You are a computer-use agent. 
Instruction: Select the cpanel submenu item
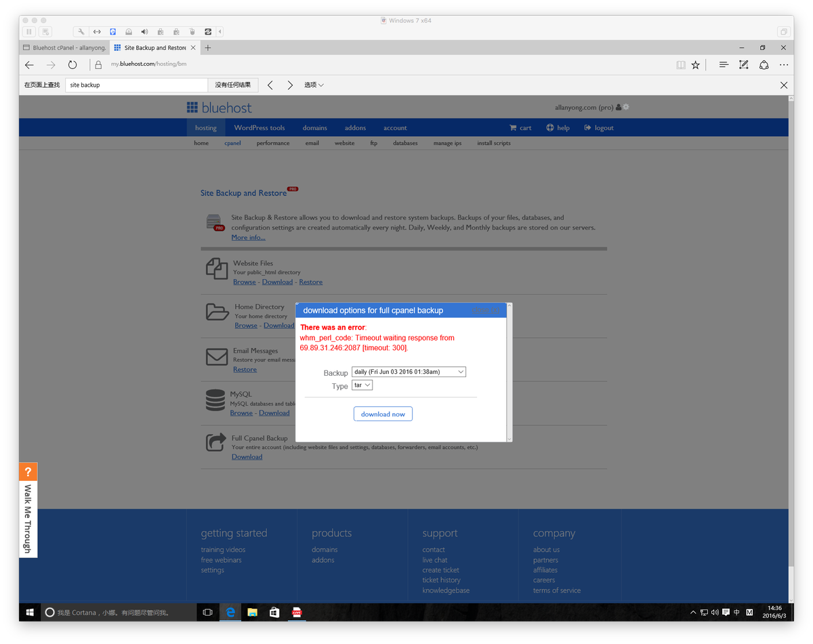tap(232, 144)
